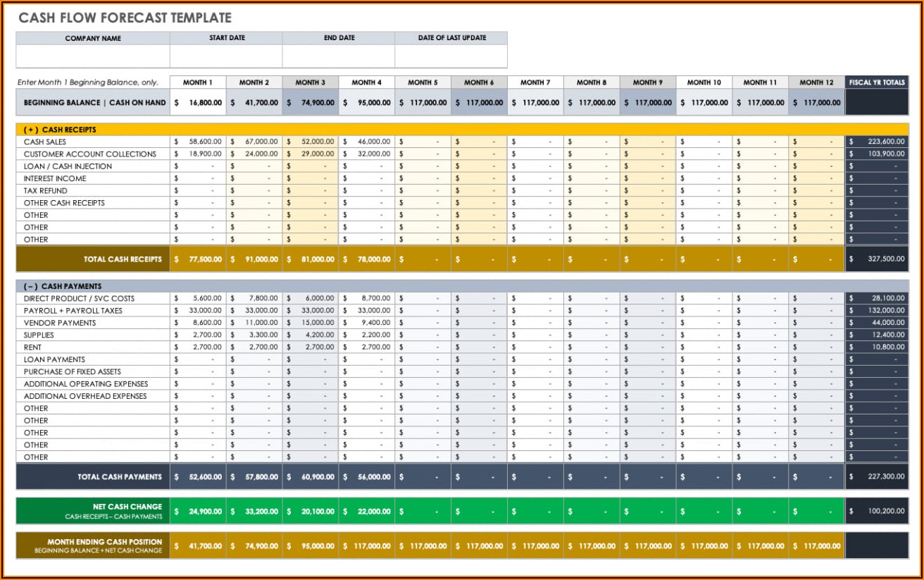
Task: Click Month 2 Customer Account Collections value
Action: (254, 154)
